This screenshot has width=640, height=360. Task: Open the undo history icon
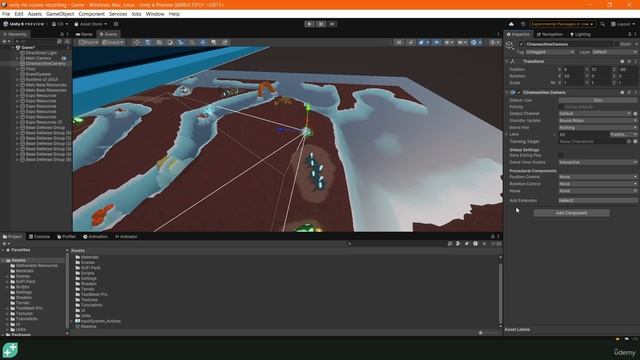point(523,24)
